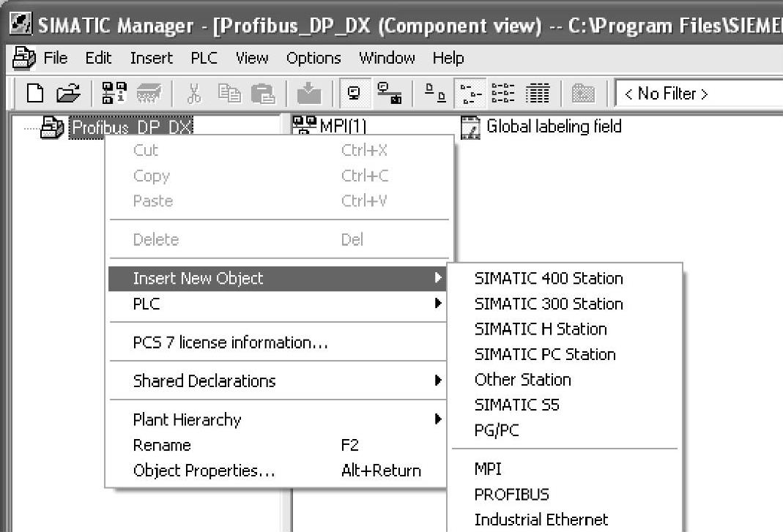Open the Options menu
This screenshot has width=783, height=532.
[x=313, y=58]
